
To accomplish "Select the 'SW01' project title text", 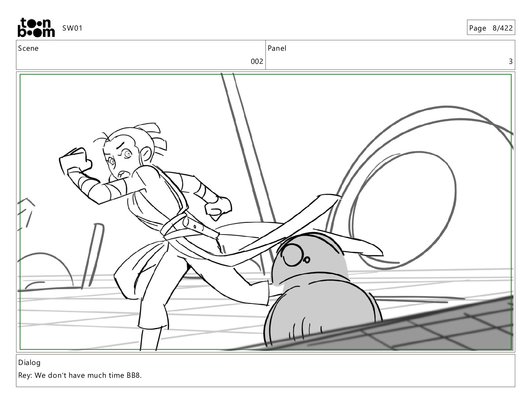I will pyautogui.click(x=72, y=28).
